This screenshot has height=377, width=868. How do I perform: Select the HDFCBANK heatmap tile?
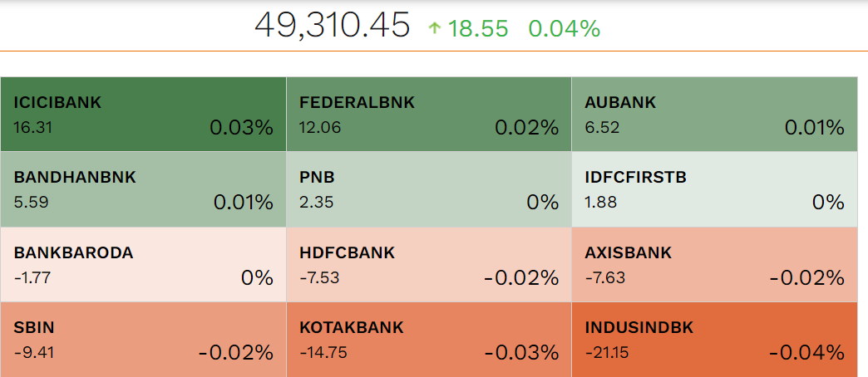pyautogui.click(x=429, y=265)
